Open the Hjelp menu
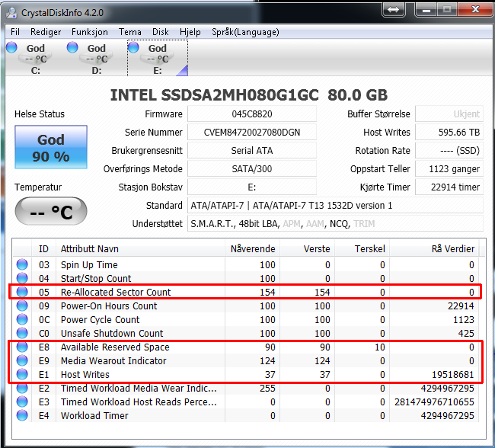This screenshot has width=495, height=448. 190,32
